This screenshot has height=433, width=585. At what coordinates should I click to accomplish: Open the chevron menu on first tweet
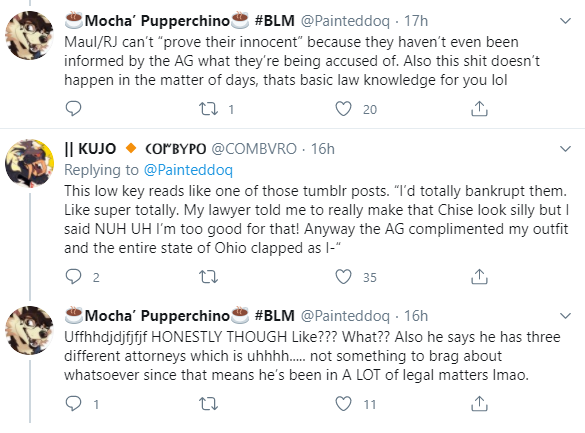click(x=566, y=21)
